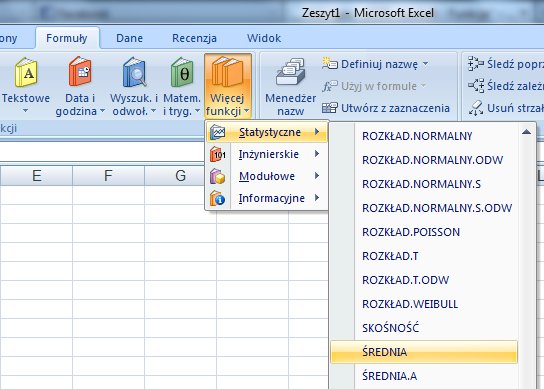Click the Usuń strzałki label
544x389 pixels.
[x=515, y=108]
